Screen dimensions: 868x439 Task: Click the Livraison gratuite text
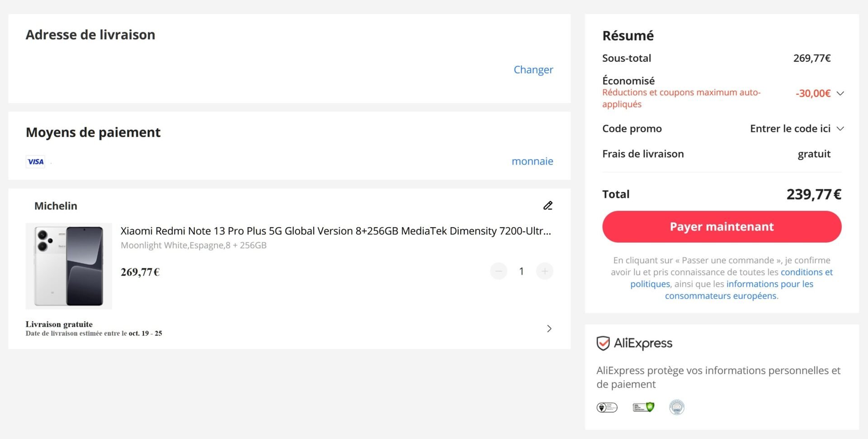click(59, 324)
